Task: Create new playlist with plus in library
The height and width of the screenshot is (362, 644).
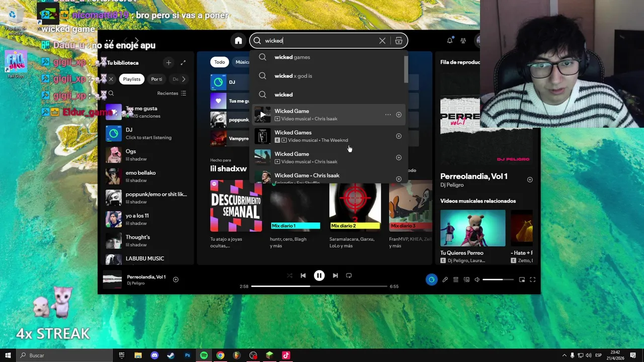Action: pos(169,62)
